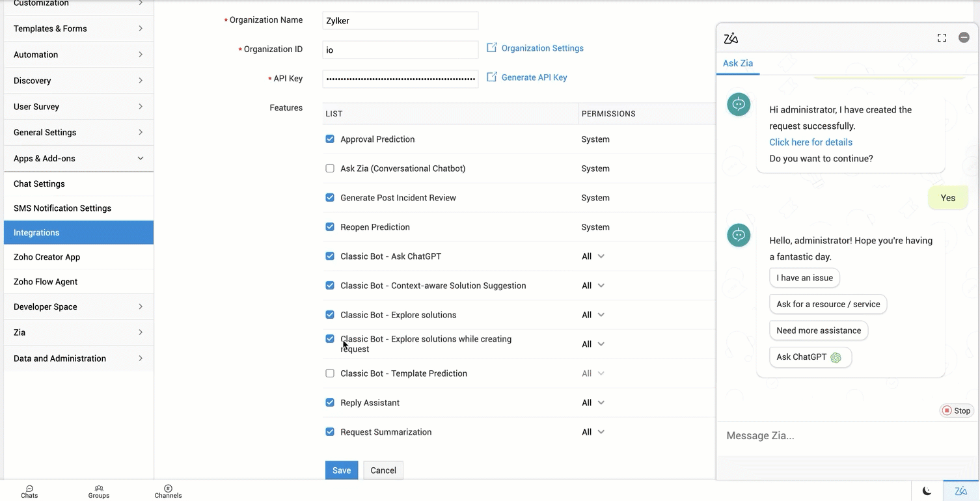Select the Ask Zia tab
Image resolution: width=980 pixels, height=501 pixels.
coord(738,63)
